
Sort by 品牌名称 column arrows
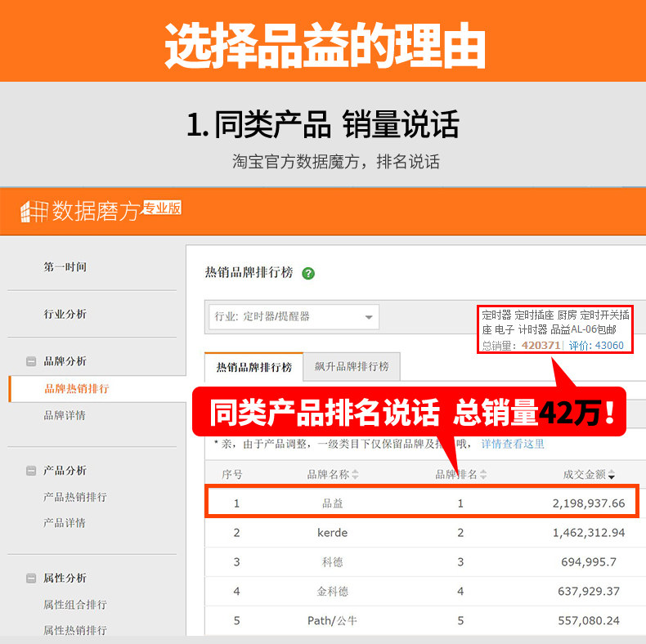355,474
